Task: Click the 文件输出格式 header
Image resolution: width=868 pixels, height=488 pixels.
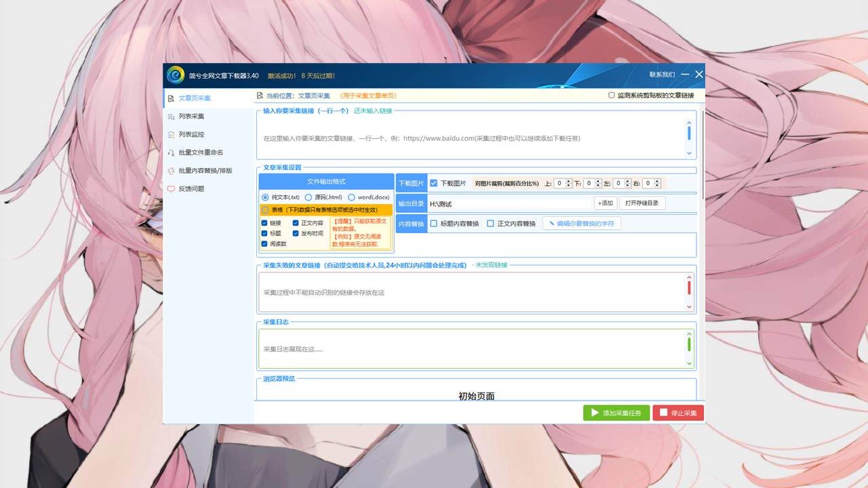Action: pos(326,182)
